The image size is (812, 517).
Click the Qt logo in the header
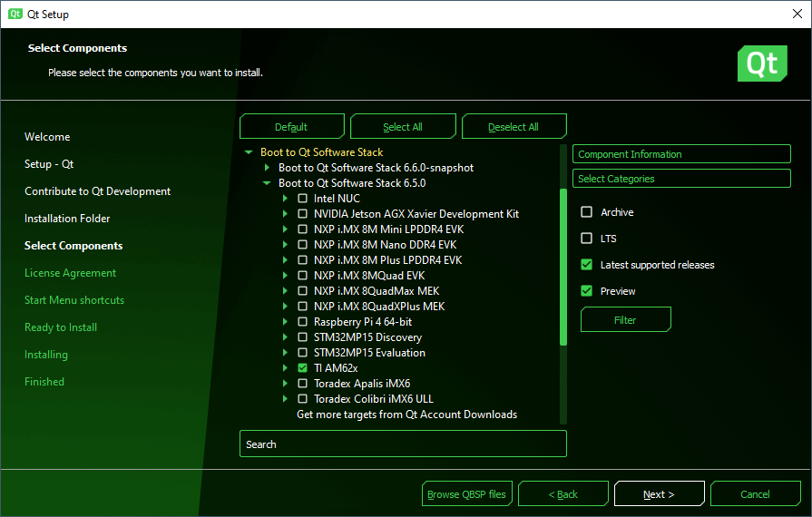click(761, 64)
